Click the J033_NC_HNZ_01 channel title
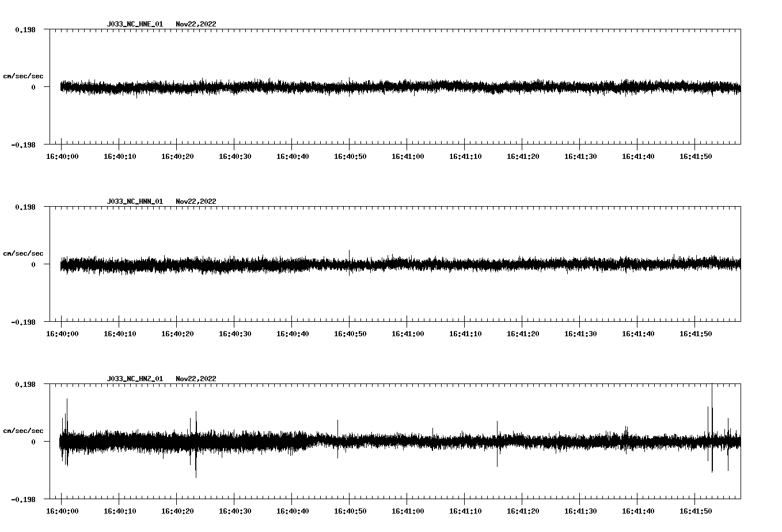The width and height of the screenshot is (782, 532). (135, 379)
